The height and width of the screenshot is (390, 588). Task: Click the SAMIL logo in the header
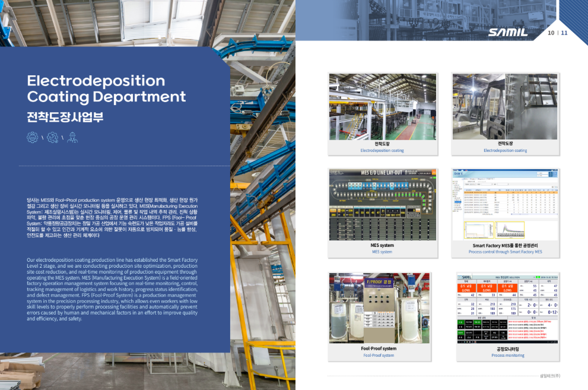point(508,33)
